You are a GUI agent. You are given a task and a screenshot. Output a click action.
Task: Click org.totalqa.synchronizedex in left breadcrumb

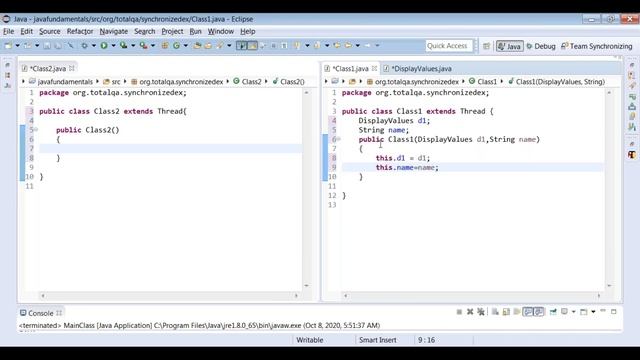coord(181,82)
